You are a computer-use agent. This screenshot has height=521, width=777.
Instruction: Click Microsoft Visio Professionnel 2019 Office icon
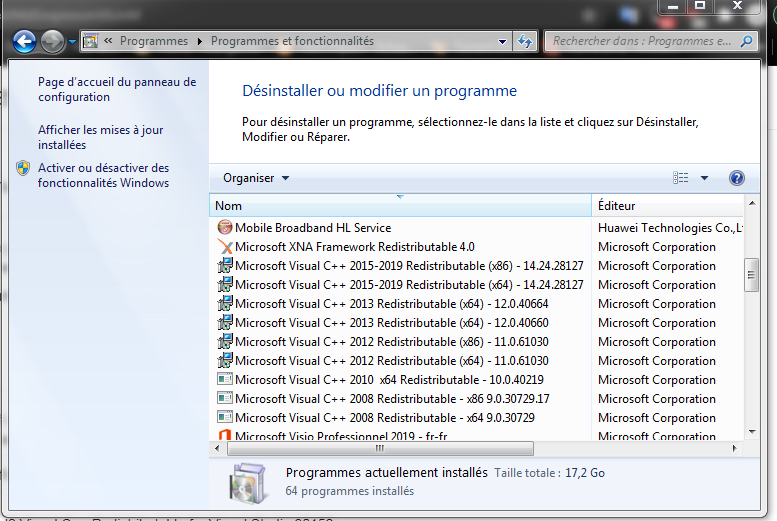point(225,435)
